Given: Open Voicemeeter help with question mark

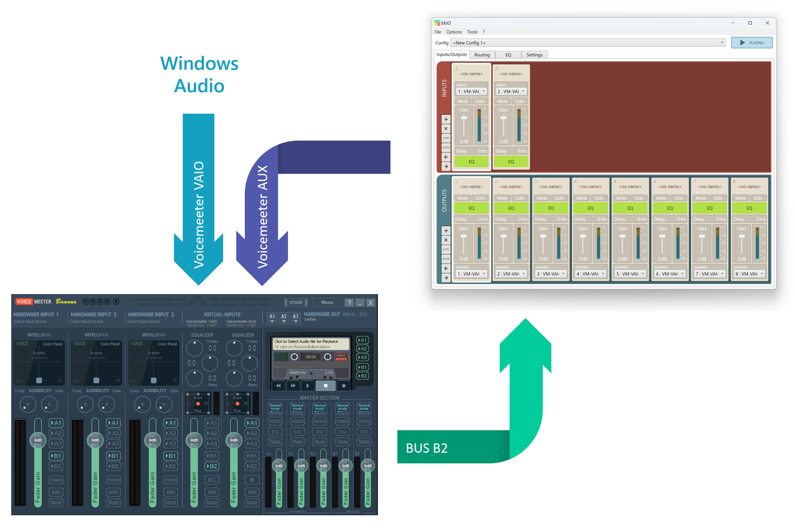Looking at the screenshot, I should (349, 303).
